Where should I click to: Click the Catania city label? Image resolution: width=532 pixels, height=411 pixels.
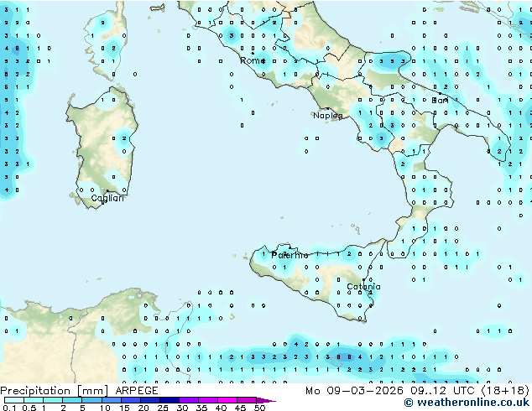coord(363,287)
